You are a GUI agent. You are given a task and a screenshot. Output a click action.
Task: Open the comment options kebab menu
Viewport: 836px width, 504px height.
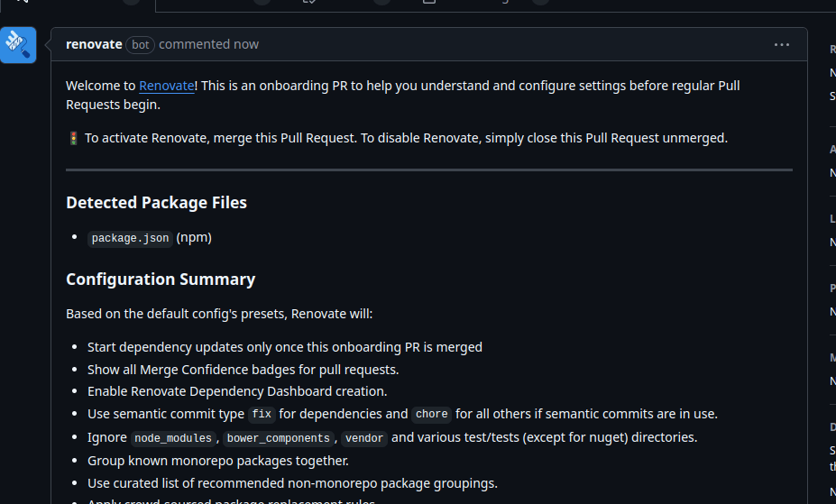(x=782, y=44)
